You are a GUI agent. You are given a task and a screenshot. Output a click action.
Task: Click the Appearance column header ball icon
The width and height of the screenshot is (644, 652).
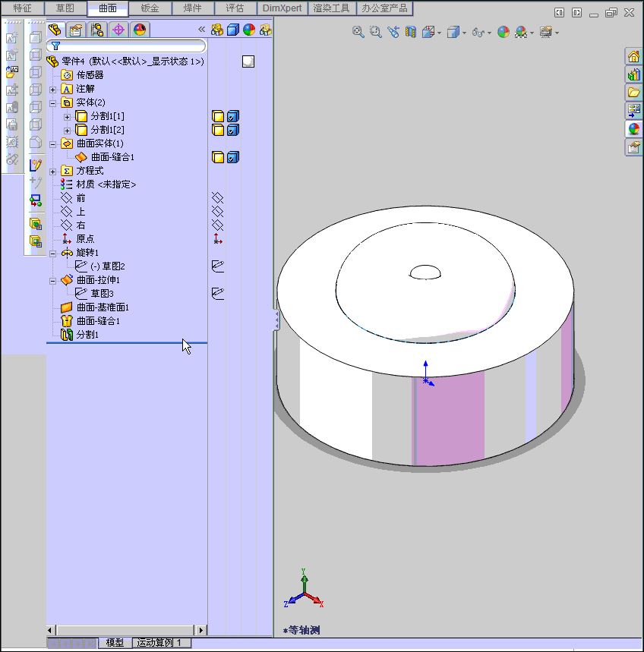pos(249,30)
